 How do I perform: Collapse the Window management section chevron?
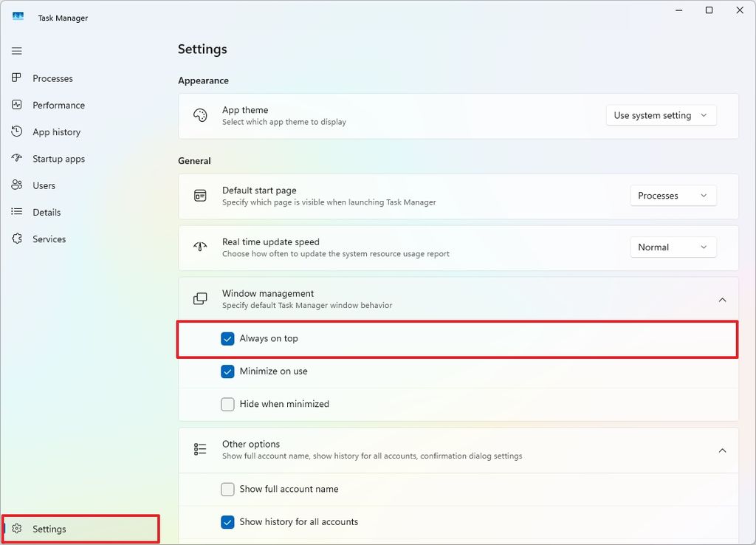click(x=722, y=300)
